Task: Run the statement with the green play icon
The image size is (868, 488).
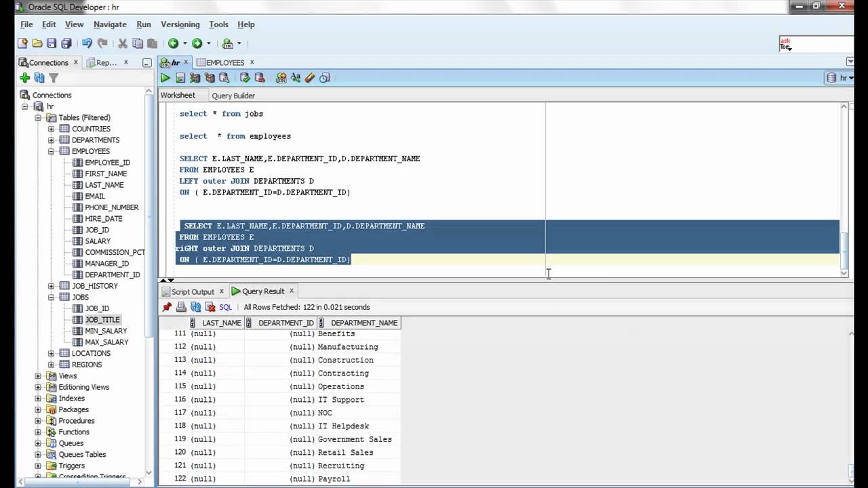Action: click(165, 78)
